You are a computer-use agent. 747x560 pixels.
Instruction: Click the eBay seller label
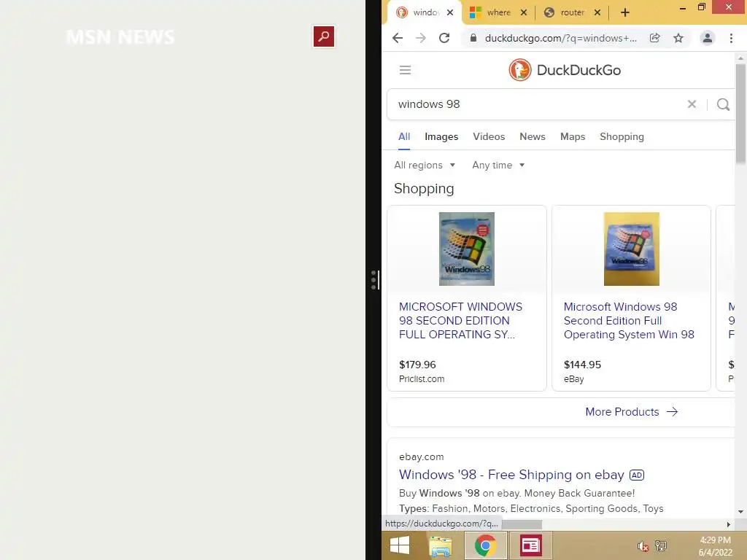click(573, 379)
